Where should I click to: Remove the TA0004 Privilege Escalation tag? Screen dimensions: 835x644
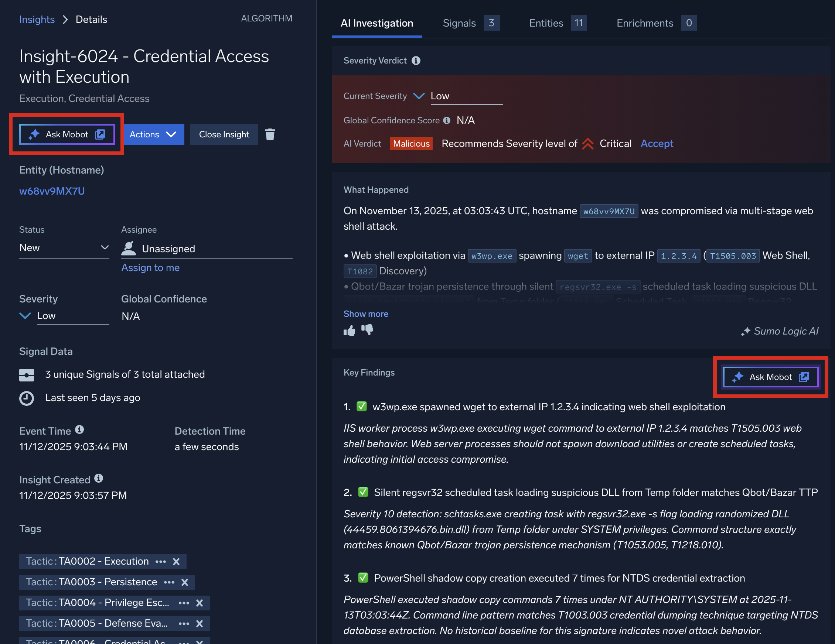coord(199,603)
